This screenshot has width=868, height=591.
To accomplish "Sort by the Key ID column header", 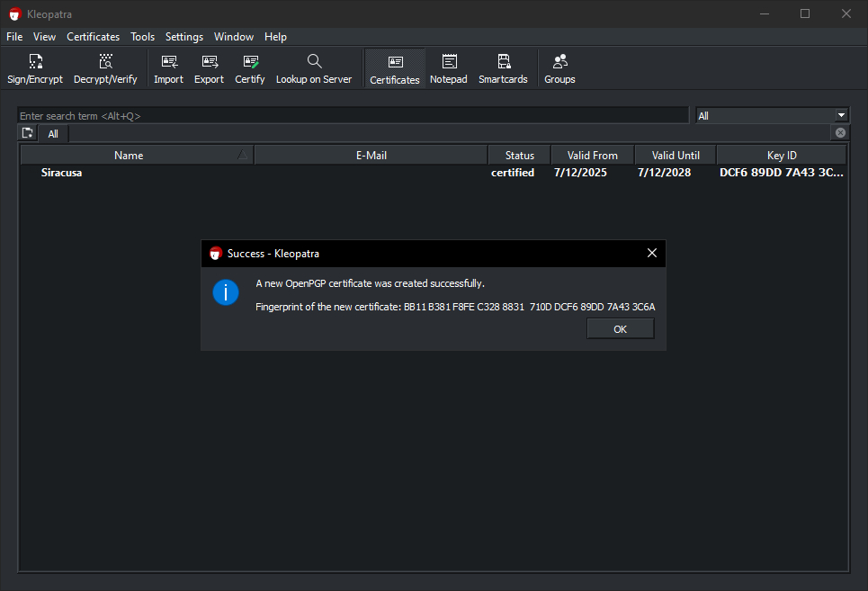I will point(782,156).
